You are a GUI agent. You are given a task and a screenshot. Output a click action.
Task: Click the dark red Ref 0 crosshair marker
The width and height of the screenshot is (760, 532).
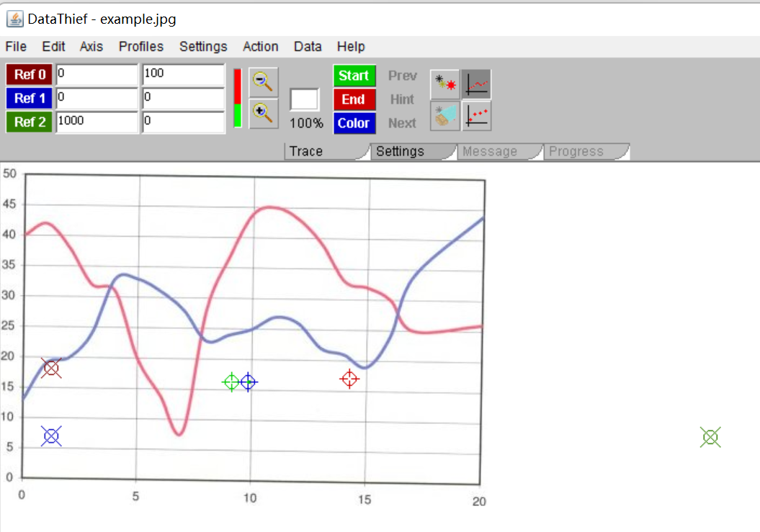tap(51, 369)
